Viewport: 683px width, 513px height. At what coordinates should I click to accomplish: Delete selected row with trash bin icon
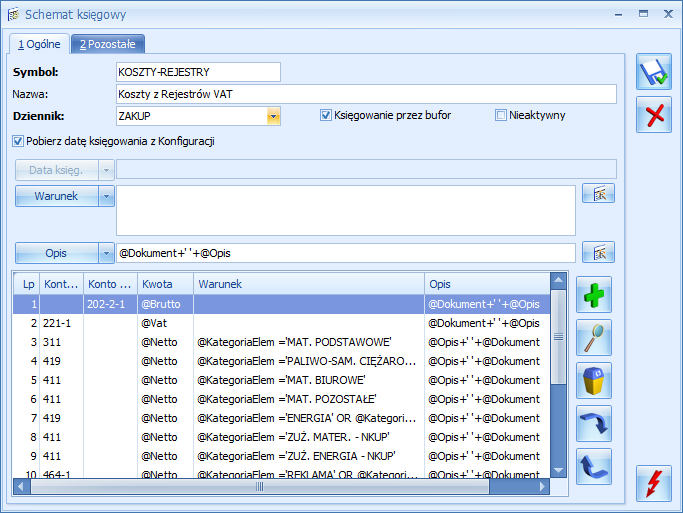pos(594,381)
